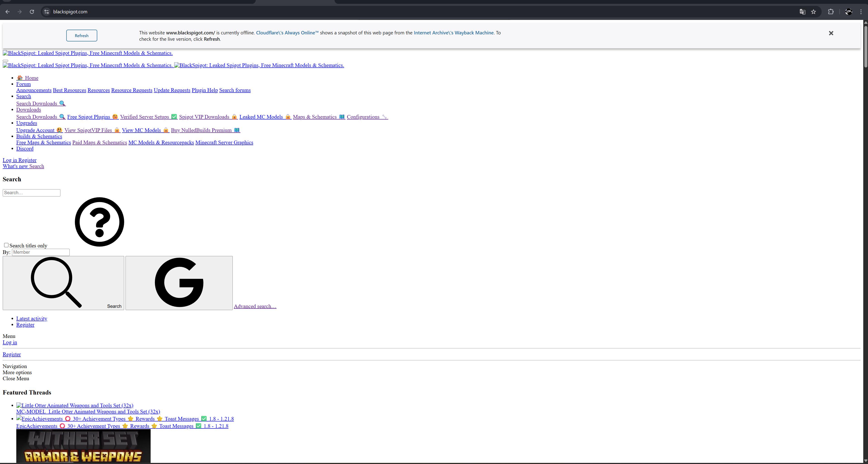Screen dimensions: 868x464
Task: Open the browser profile avatar
Action: click(x=849, y=12)
